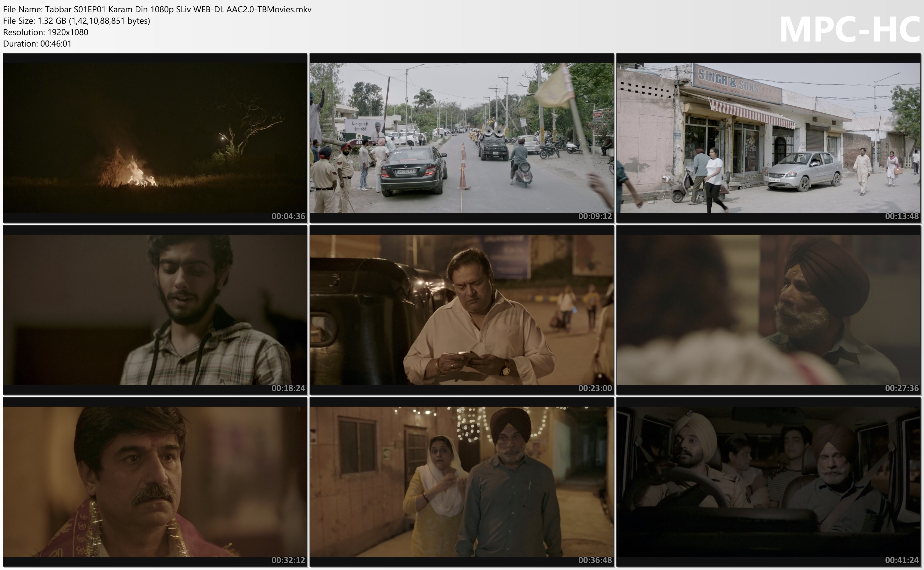Select the Singh & Sons shop thumbnail
924x570 pixels.
(x=768, y=138)
